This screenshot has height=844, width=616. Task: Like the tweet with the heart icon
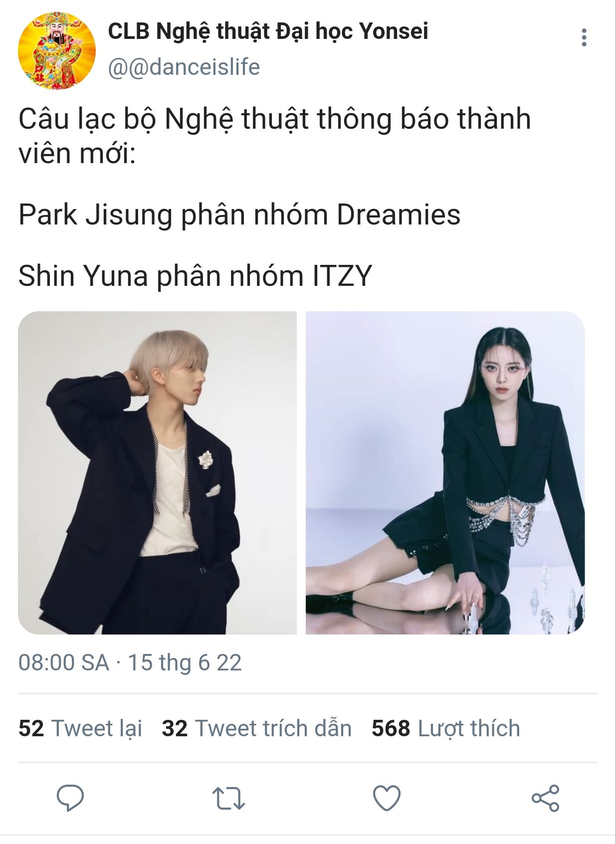click(387, 798)
